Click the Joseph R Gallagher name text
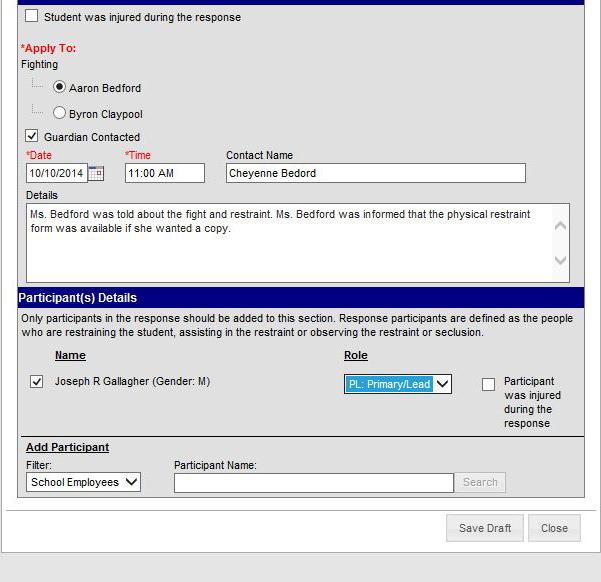This screenshot has height=582, width=601. [x=132, y=381]
